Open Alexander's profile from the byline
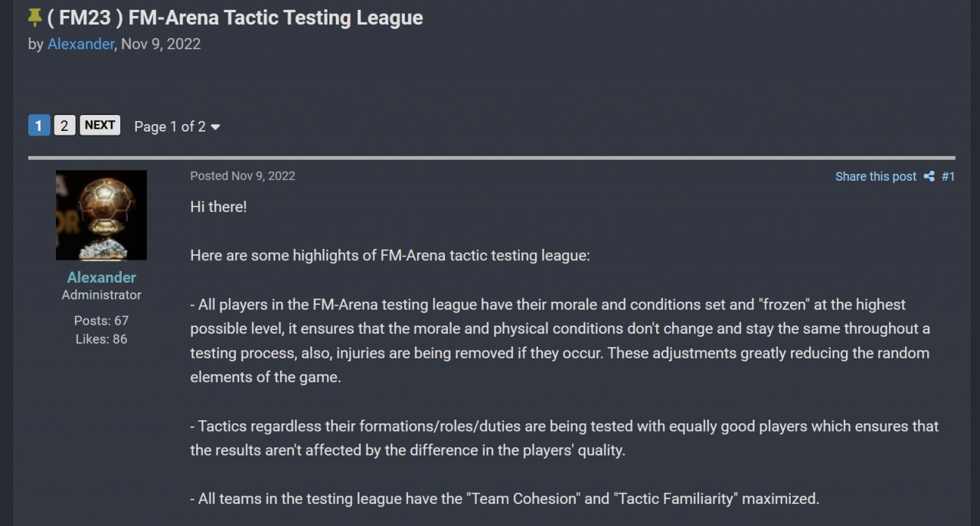 [80, 44]
